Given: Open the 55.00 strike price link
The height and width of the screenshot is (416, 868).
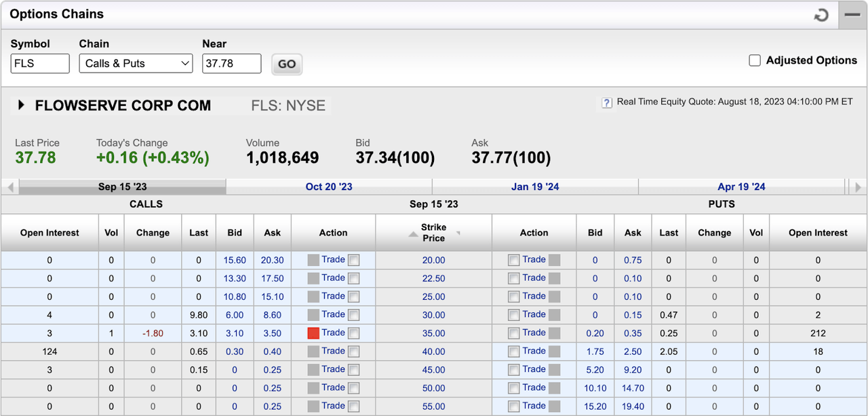Looking at the screenshot, I should [434, 406].
